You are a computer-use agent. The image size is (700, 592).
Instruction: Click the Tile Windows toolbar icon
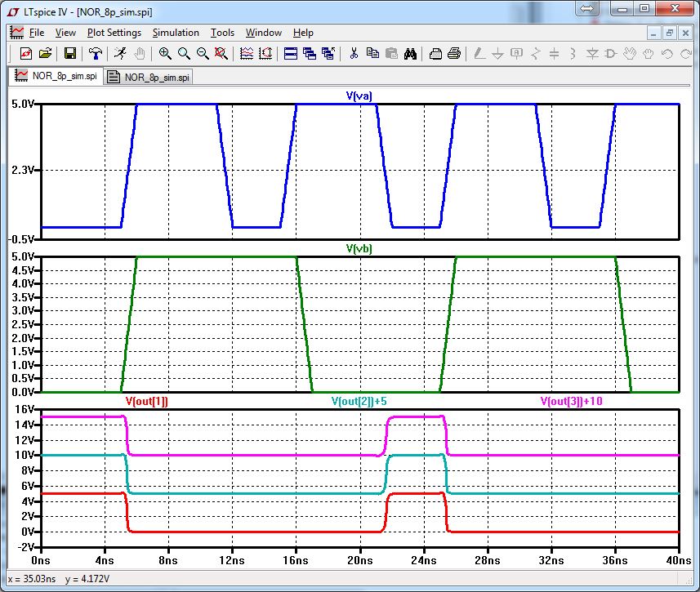point(290,54)
